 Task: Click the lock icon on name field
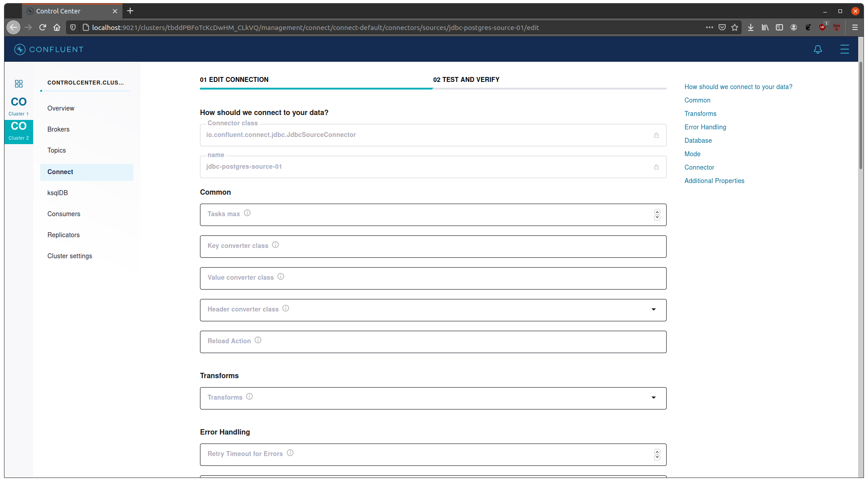click(656, 167)
